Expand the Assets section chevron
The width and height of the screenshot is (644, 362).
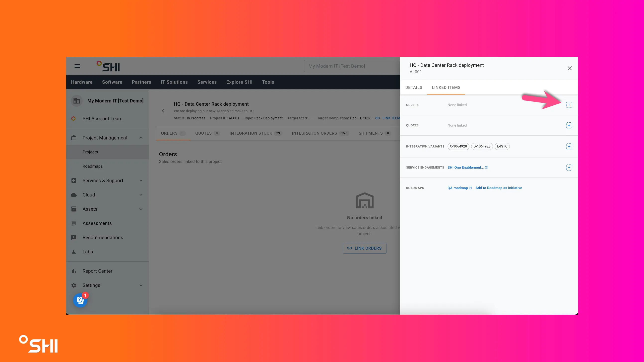[141, 209]
